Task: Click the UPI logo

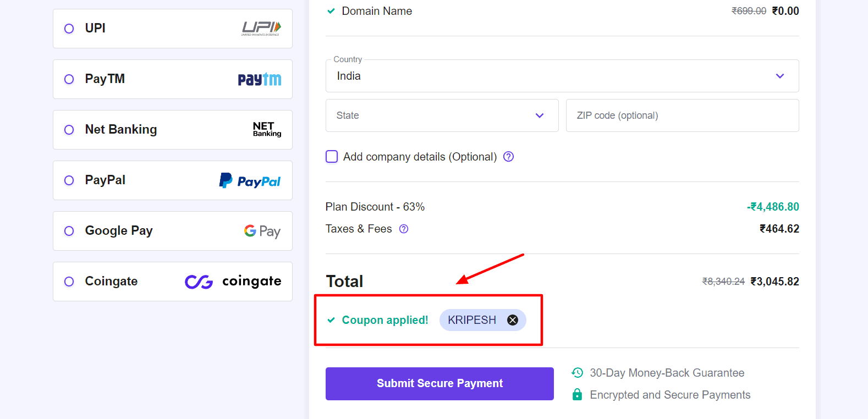Action: [x=261, y=29]
